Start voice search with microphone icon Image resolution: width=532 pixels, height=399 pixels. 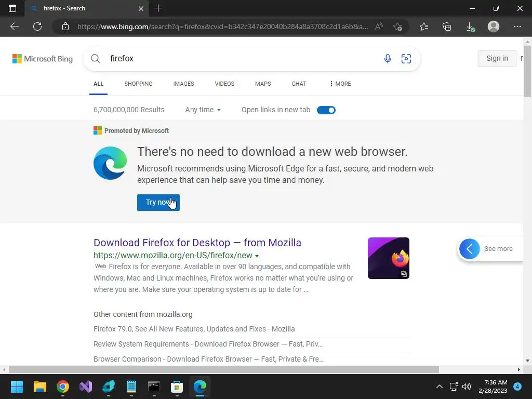click(388, 59)
